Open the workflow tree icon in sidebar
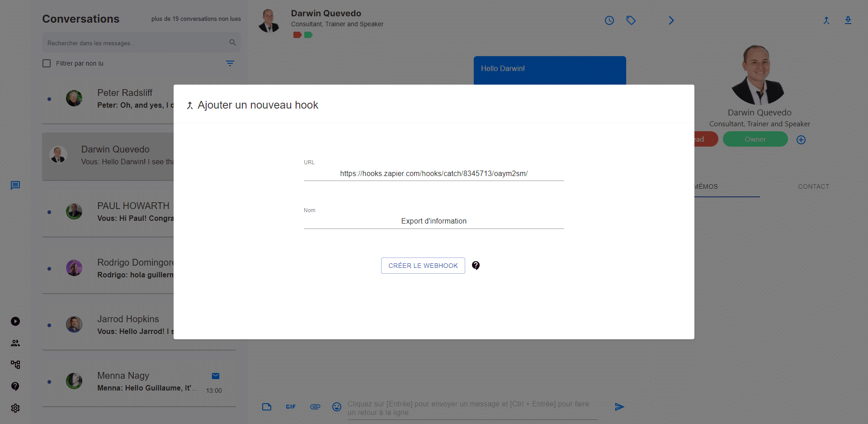 (15, 364)
